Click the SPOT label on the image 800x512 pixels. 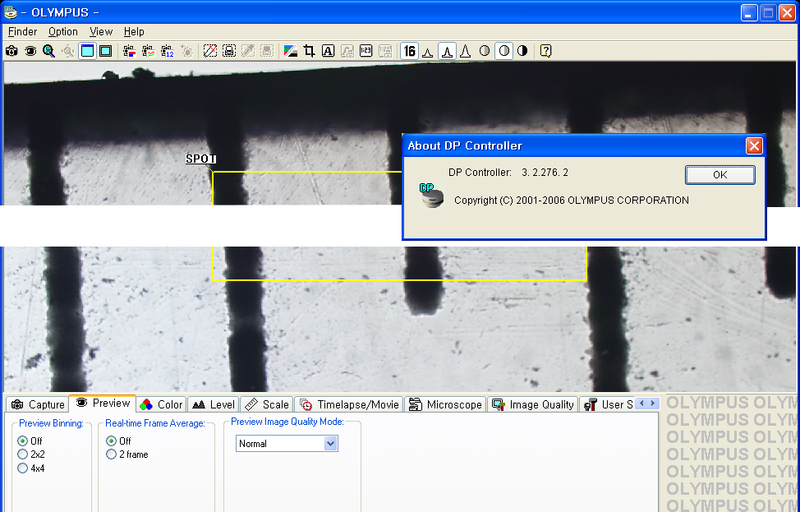(x=201, y=159)
